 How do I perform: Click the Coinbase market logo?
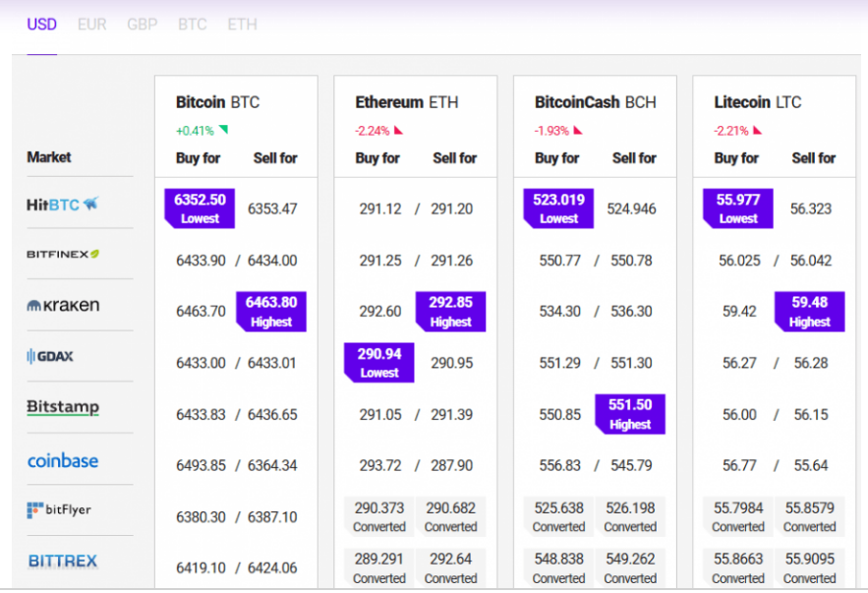(63, 460)
